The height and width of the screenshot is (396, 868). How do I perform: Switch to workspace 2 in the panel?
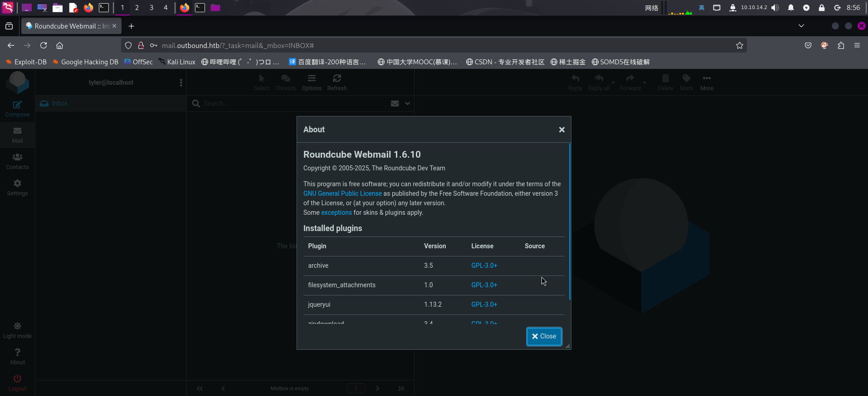point(137,8)
